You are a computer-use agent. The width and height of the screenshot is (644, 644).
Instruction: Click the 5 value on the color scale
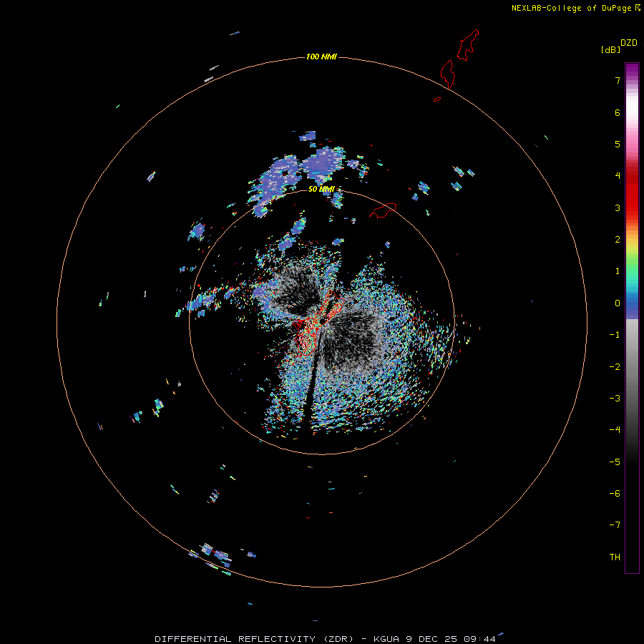pyautogui.click(x=618, y=144)
